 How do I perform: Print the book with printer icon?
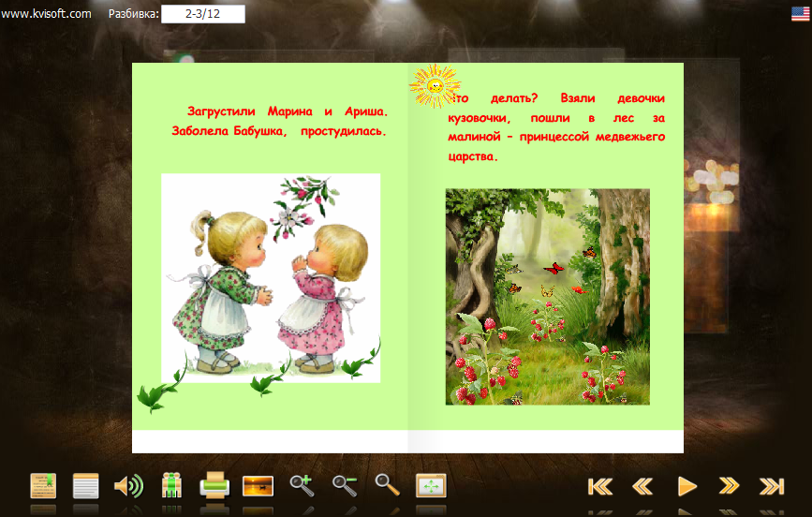point(214,485)
